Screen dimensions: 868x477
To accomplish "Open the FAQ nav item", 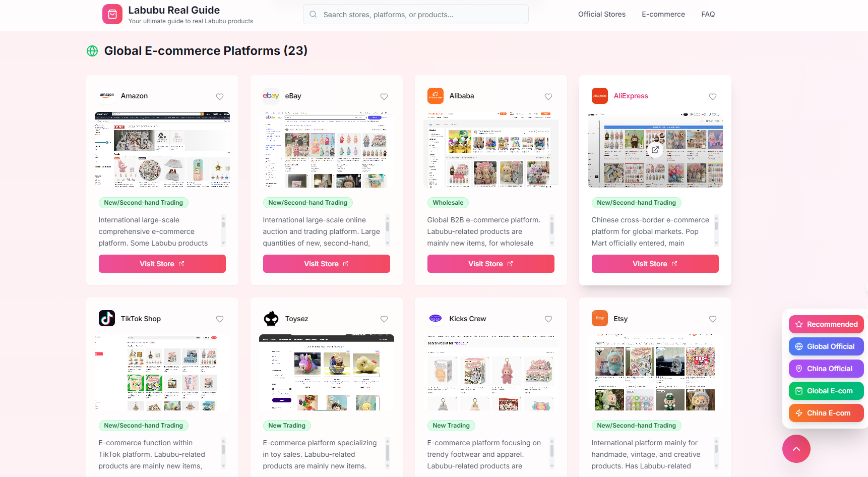I will [x=708, y=14].
